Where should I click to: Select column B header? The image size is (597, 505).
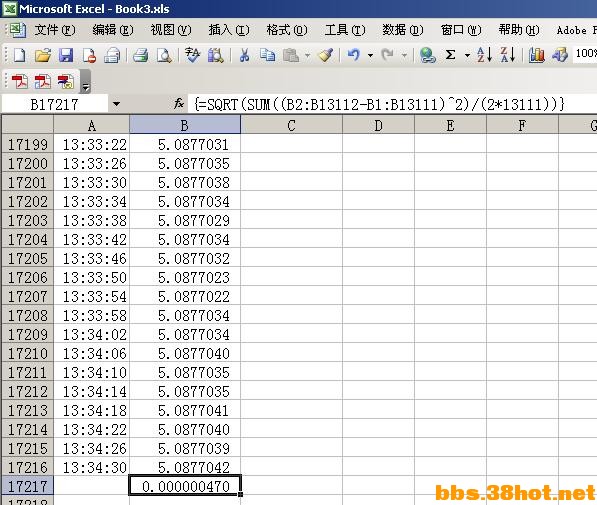click(x=185, y=125)
